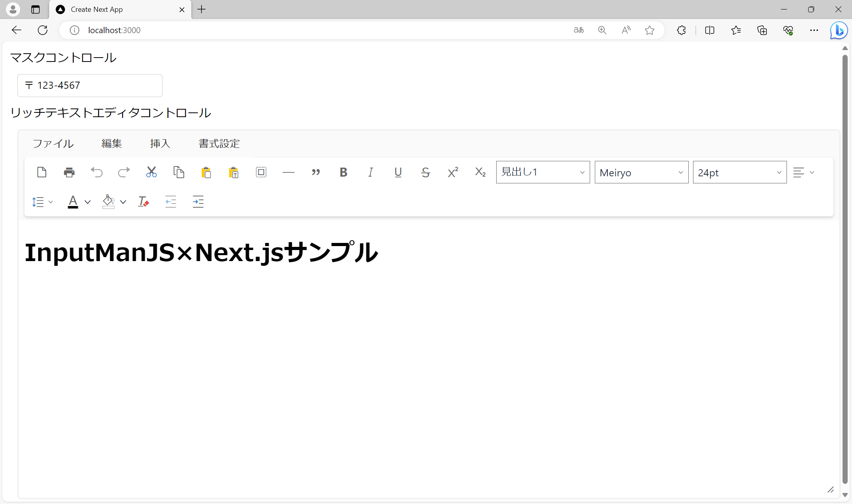Image resolution: width=852 pixels, height=504 pixels.
Task: Open the 挿入 menu
Action: pyautogui.click(x=160, y=144)
